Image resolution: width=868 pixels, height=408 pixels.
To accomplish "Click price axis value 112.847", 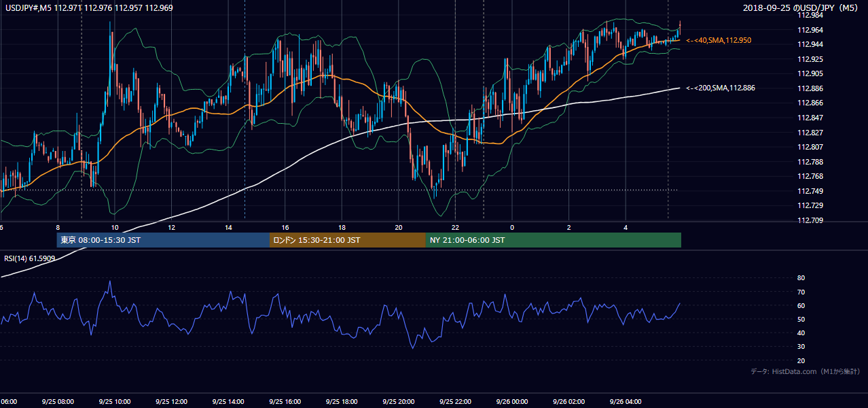I will click(810, 118).
